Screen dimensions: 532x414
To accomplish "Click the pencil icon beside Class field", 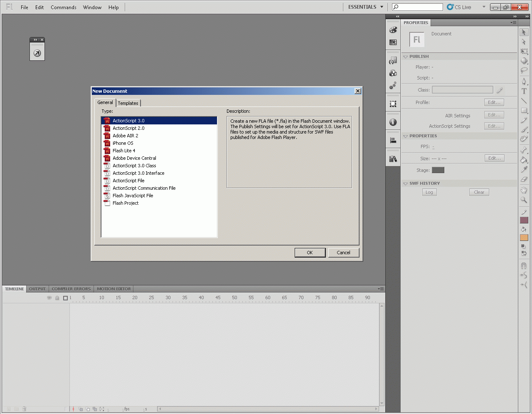I will tap(500, 90).
